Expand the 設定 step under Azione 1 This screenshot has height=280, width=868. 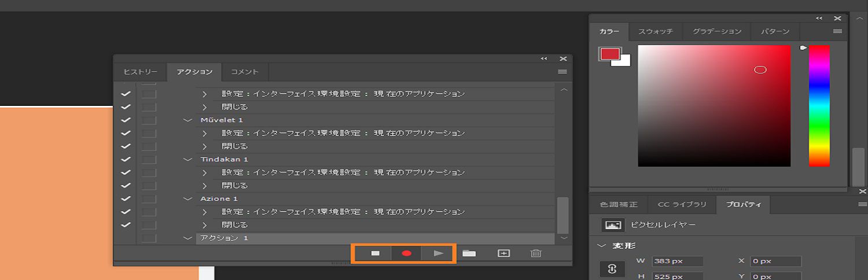click(x=204, y=212)
